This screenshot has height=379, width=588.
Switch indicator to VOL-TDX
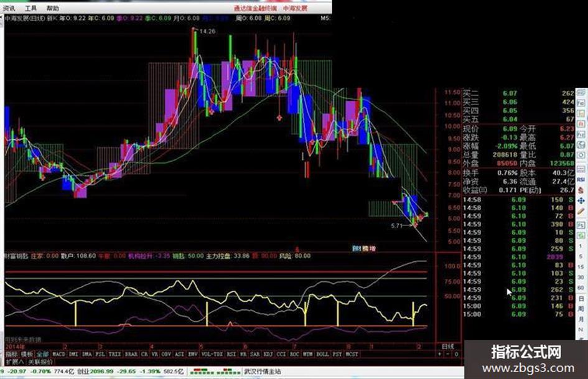[x=212, y=354]
